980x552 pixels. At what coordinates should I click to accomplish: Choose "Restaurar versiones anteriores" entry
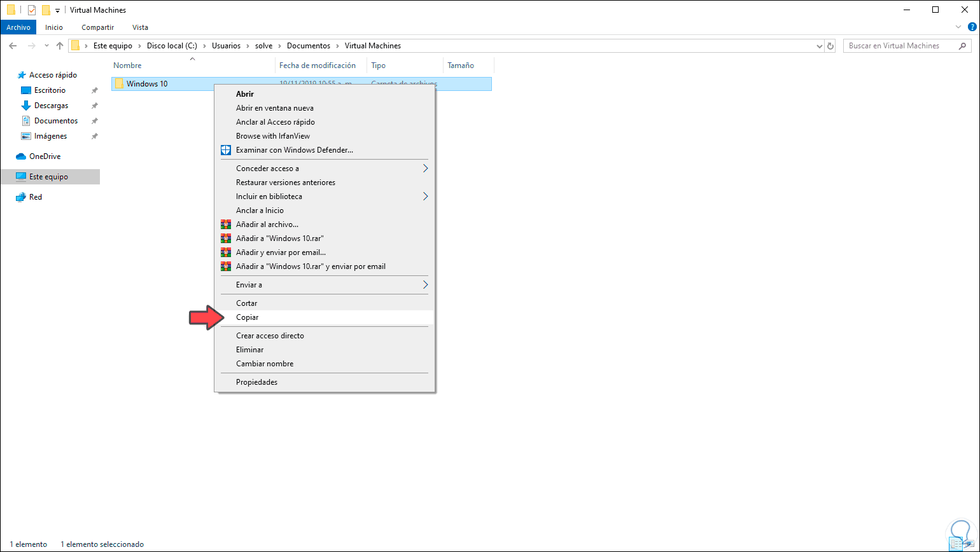click(325, 183)
